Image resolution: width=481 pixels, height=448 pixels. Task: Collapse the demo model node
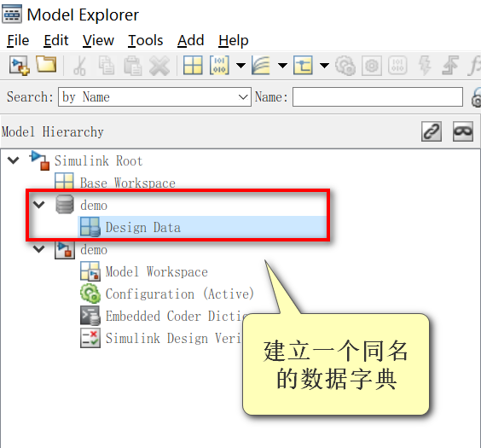pos(39,249)
